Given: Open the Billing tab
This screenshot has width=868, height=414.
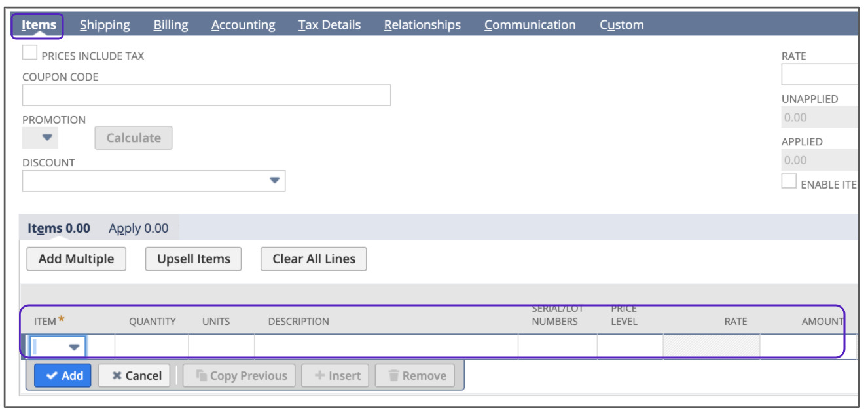Looking at the screenshot, I should (171, 26).
